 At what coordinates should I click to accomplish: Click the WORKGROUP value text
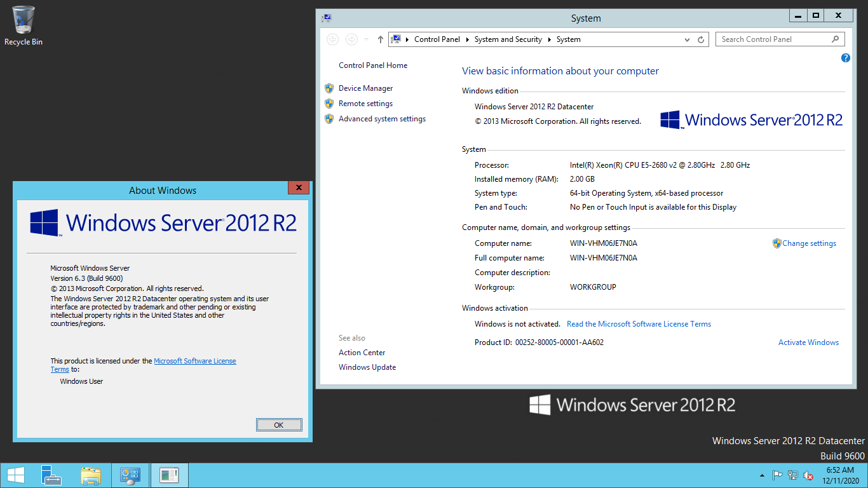tap(593, 287)
